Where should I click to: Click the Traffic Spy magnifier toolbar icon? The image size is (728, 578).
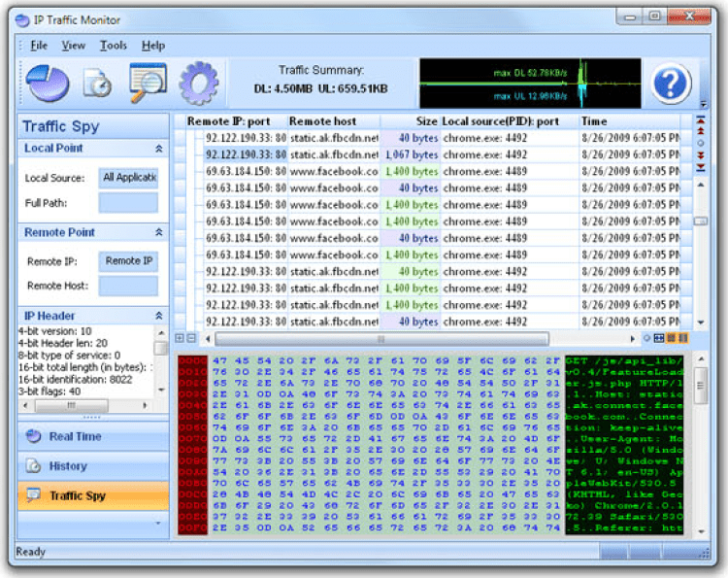click(148, 83)
